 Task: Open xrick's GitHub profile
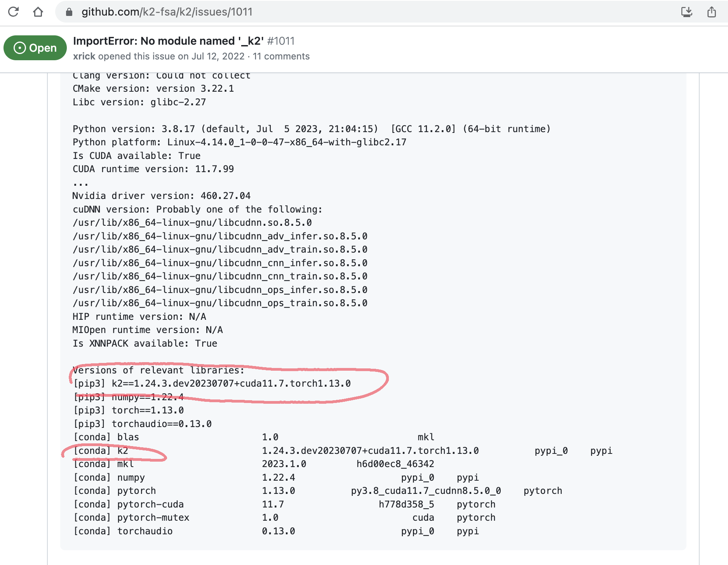point(84,56)
